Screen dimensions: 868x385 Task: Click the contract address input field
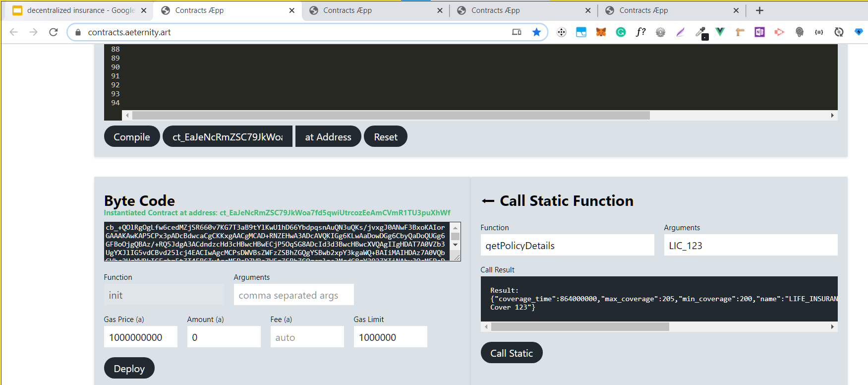[x=228, y=136]
